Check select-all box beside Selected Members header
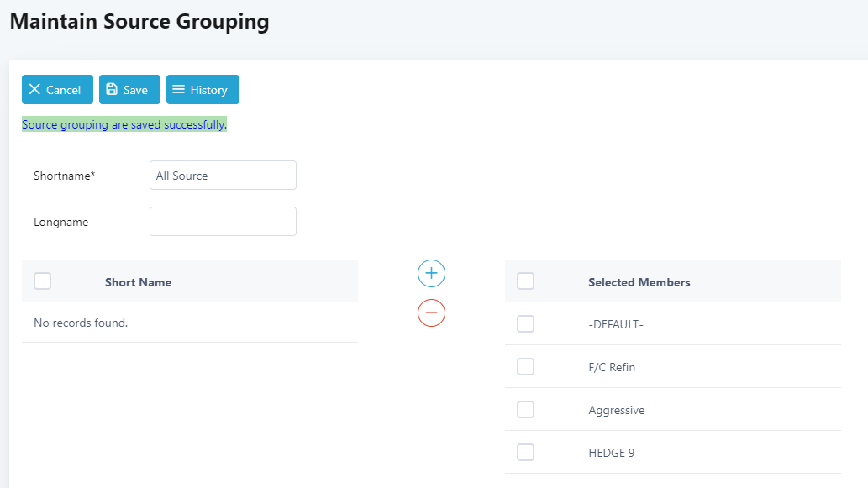This screenshot has width=868, height=488. (x=526, y=281)
